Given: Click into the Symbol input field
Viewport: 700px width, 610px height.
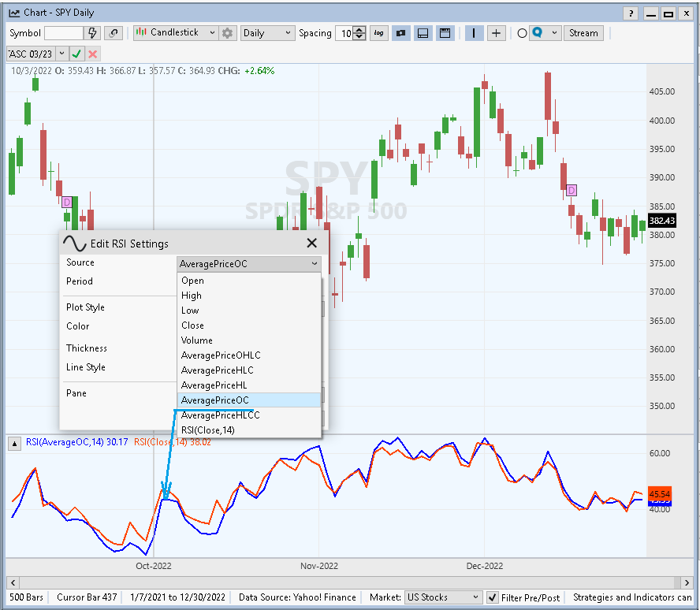Looking at the screenshot, I should [x=63, y=33].
